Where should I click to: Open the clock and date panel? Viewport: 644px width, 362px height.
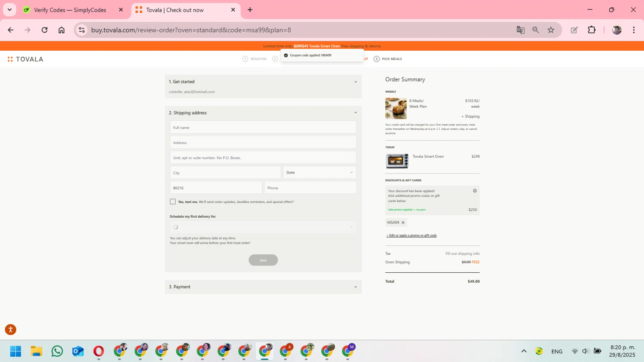tap(622, 351)
